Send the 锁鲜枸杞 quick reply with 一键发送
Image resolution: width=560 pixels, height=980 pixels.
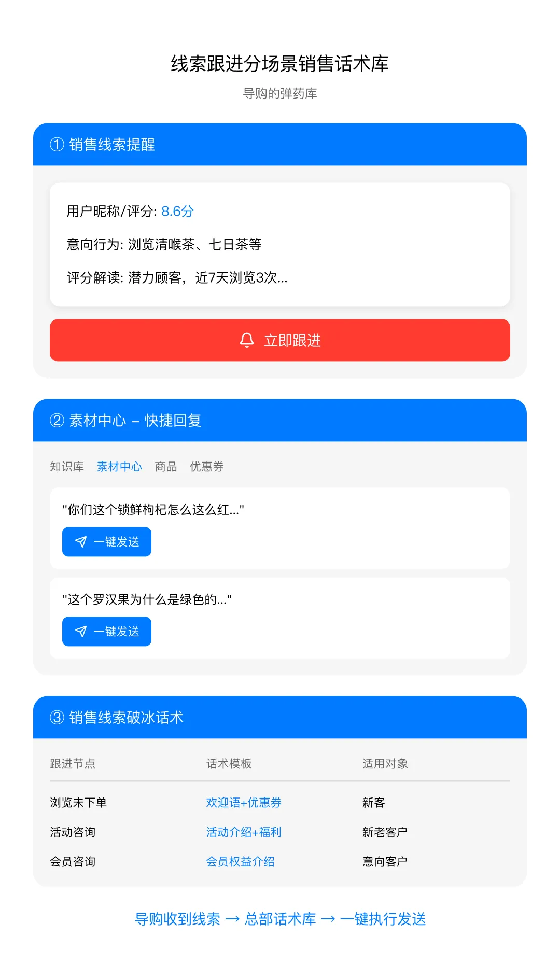[x=107, y=542]
